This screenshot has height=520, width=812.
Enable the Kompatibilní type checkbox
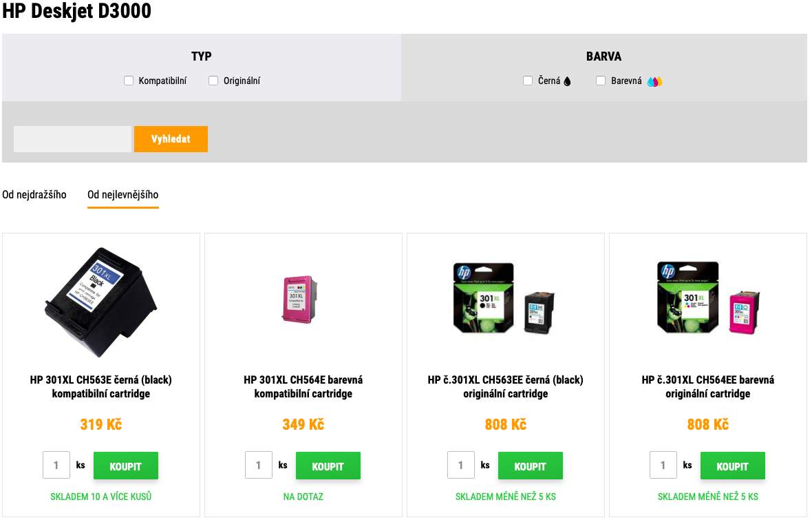pos(129,81)
